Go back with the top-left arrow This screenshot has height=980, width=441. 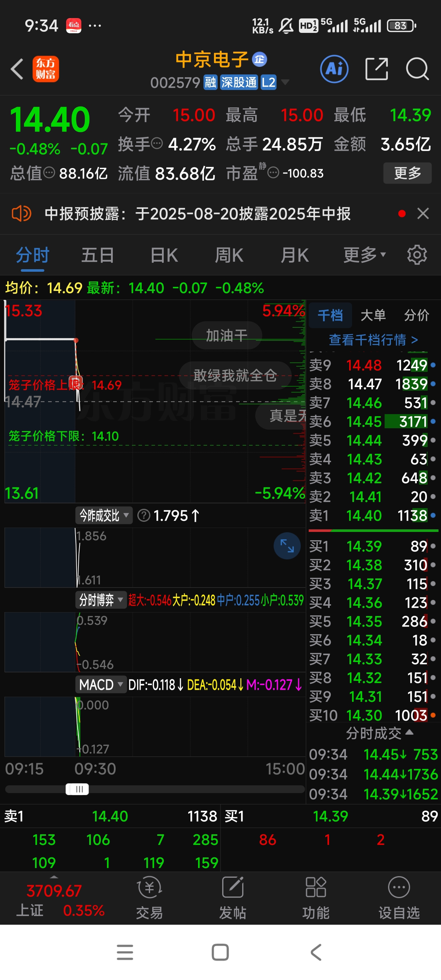click(17, 69)
